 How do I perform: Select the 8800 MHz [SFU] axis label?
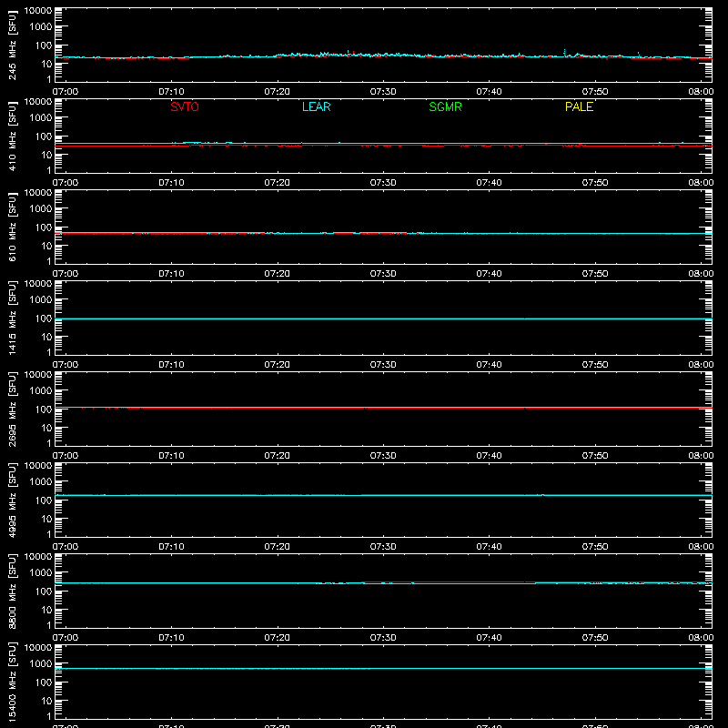click(13, 591)
